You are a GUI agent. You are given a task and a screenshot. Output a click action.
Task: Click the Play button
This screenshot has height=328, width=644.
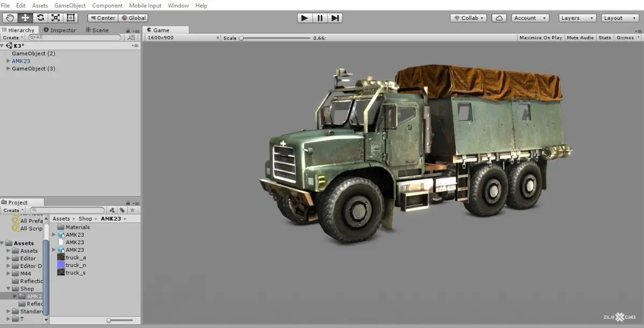[304, 18]
